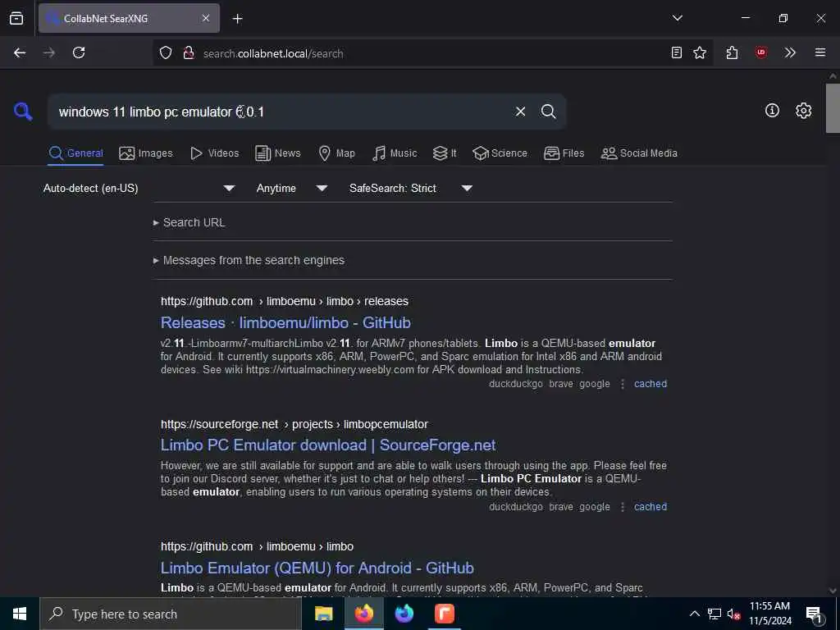The height and width of the screenshot is (630, 840).
Task: Open Releases limboemu/limbo GitHub result
Action: coord(285,322)
